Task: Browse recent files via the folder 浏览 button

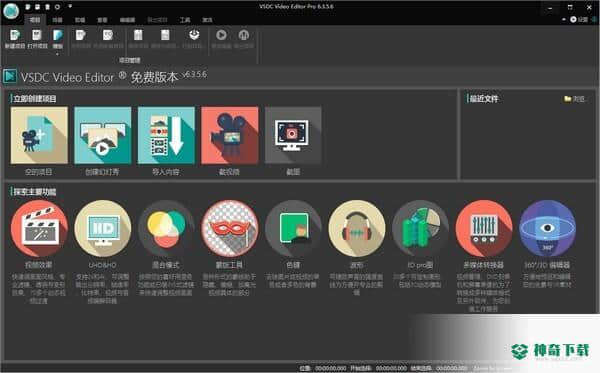Action: pyautogui.click(x=574, y=99)
